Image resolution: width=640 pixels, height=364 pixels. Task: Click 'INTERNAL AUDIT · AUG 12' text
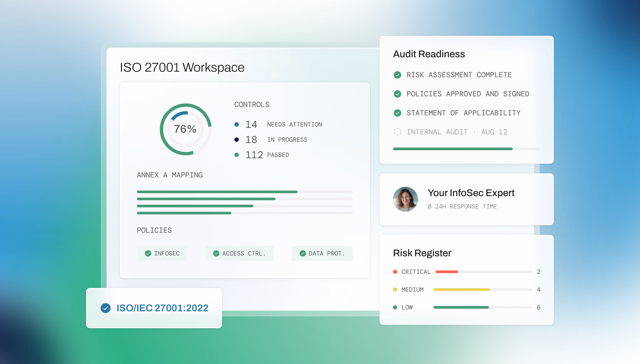coord(457,132)
